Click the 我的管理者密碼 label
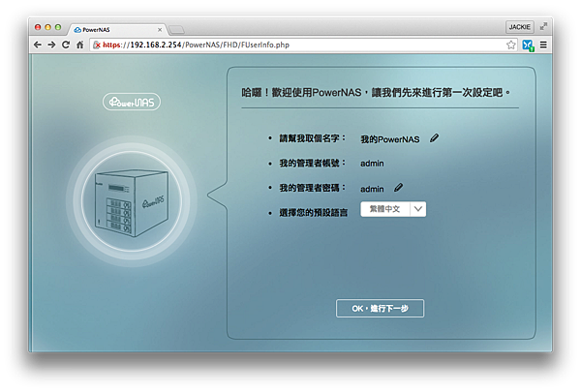 pos(313,188)
